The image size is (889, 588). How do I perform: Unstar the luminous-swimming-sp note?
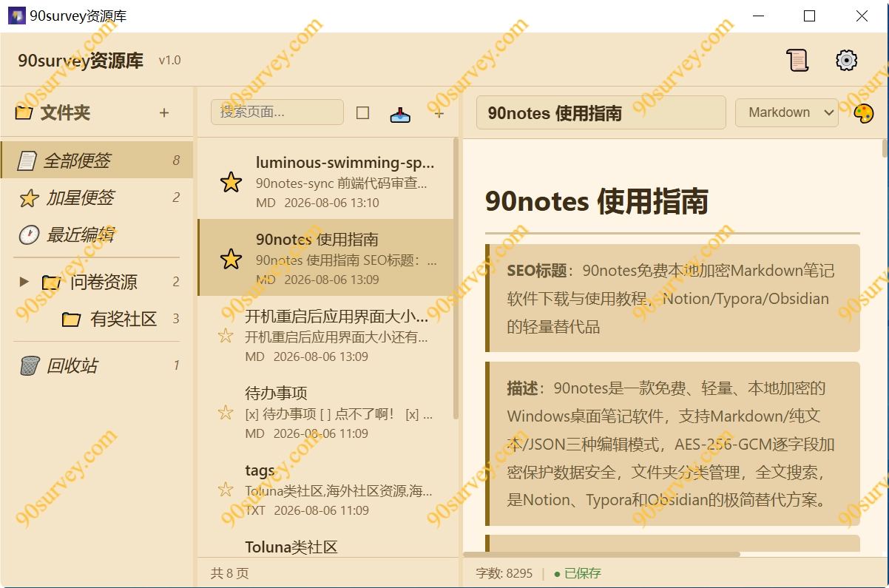pos(231,182)
